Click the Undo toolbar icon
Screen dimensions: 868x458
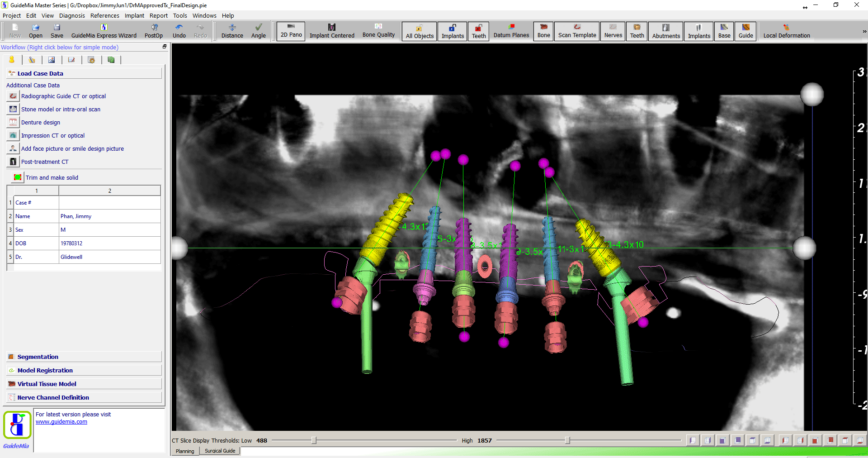pos(179,31)
